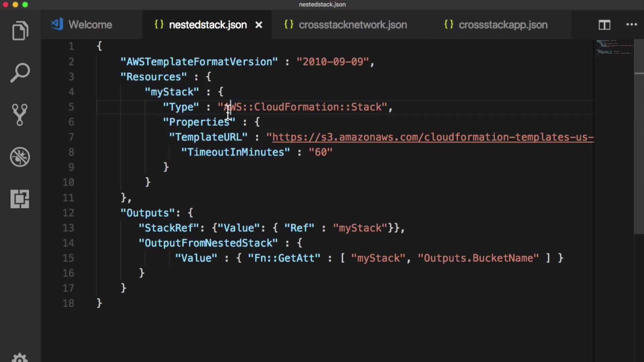644x362 pixels.
Task: Switch to the Welcome tab
Action: [90, 25]
